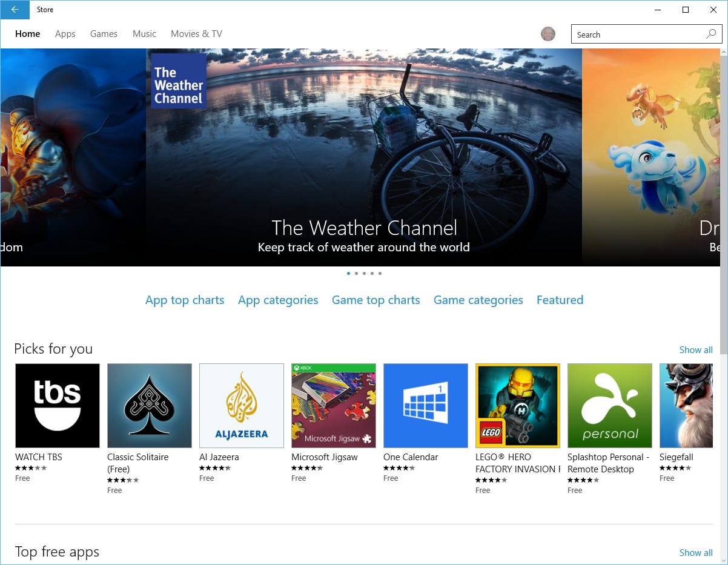Select the Microsoft Jigsaw game tile
Viewport: 728px width, 565px height.
[x=333, y=405]
